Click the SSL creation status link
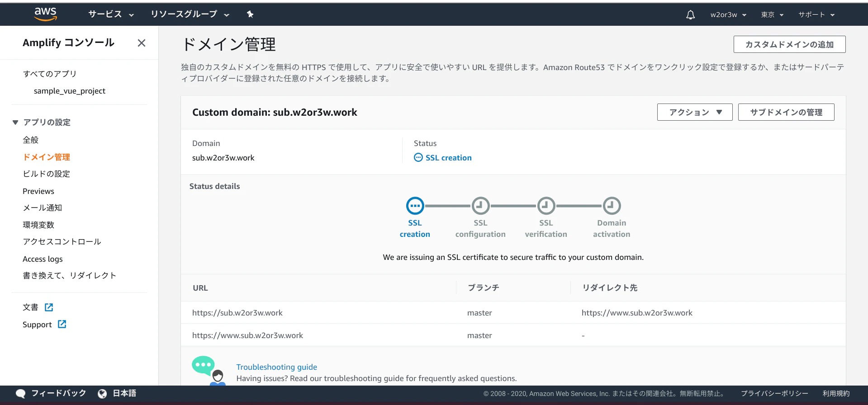Screen dimensions: 868x405 [449, 158]
